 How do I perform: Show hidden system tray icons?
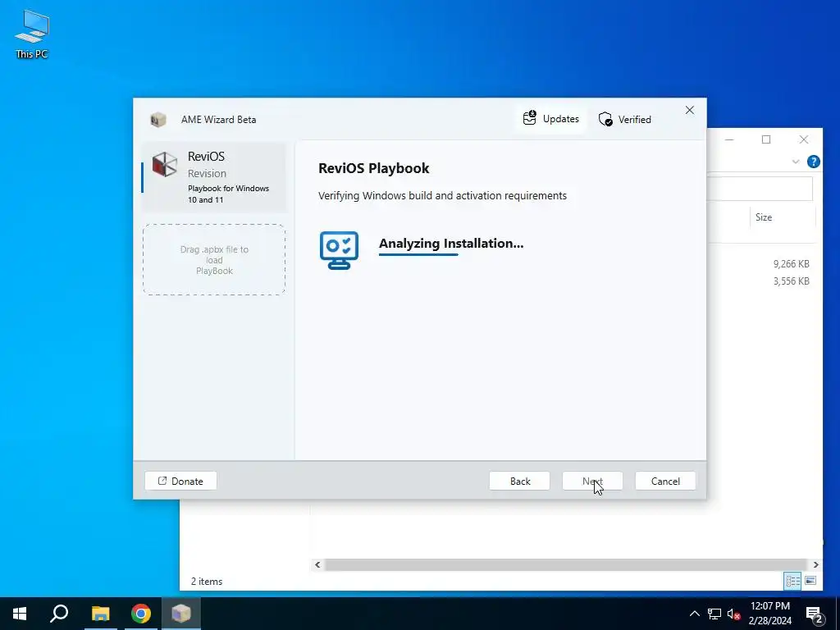tap(694, 614)
